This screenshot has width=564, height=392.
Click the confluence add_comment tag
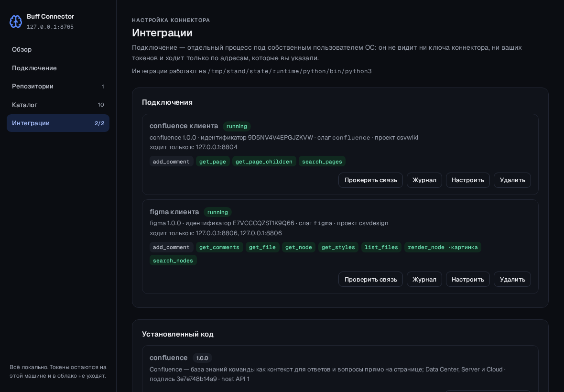(171, 162)
